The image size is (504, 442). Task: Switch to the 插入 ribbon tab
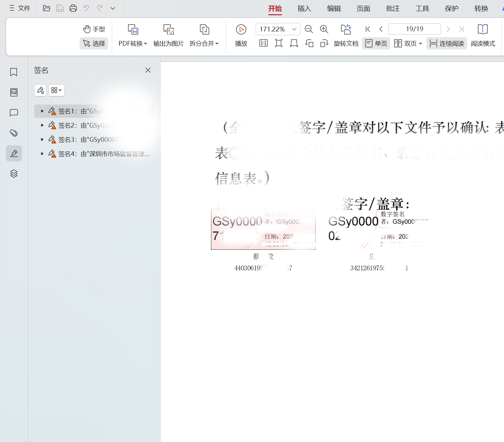pyautogui.click(x=304, y=8)
